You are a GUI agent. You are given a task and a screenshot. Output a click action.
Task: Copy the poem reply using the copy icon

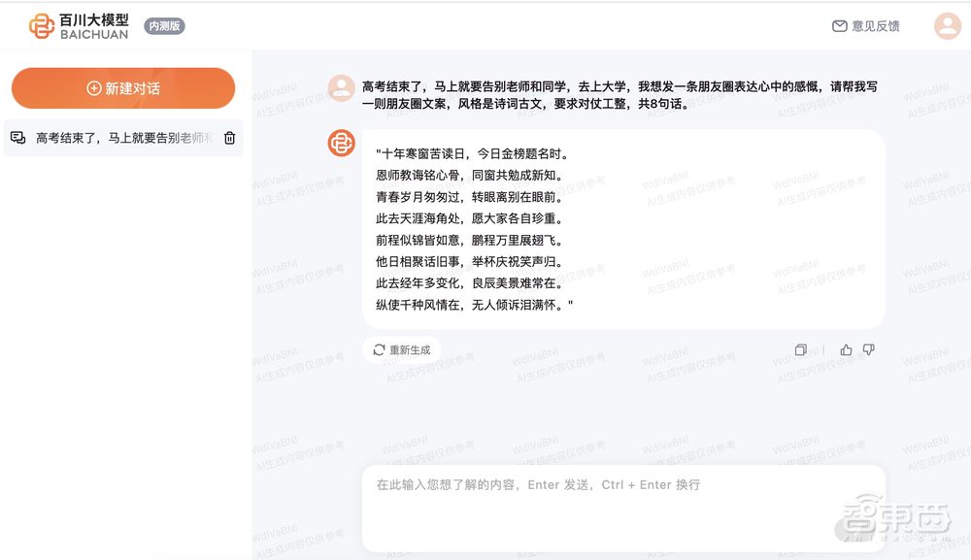point(801,348)
